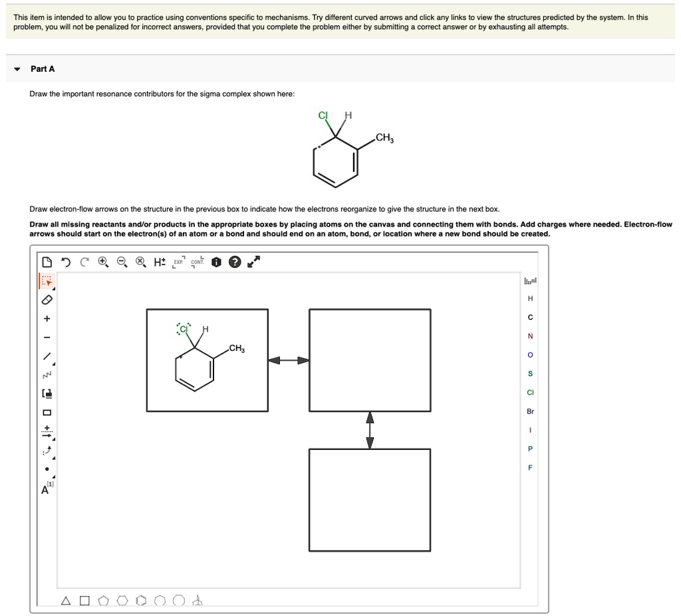Viewport: 681px width, 616px height.
Task: Select the eraser tool
Action: 47,300
